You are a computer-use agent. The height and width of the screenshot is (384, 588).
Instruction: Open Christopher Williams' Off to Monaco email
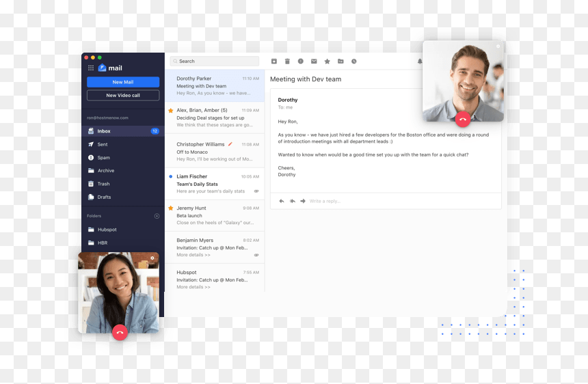(215, 152)
